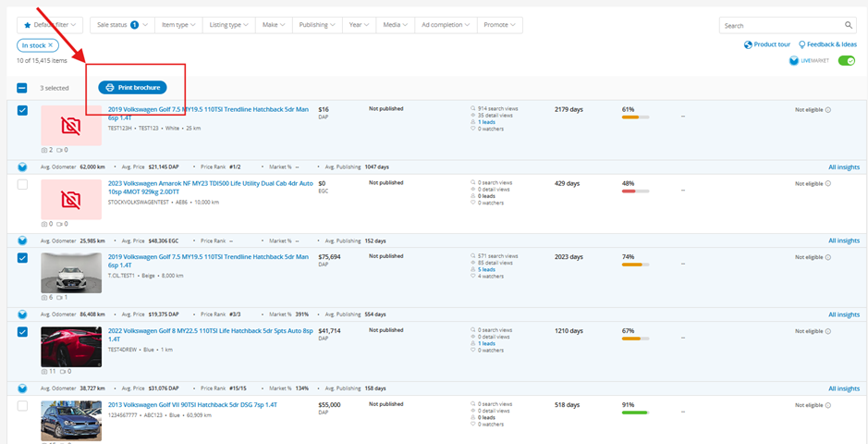Remove the In stock filter chip
Viewport: 868px width, 444px height.
point(51,44)
